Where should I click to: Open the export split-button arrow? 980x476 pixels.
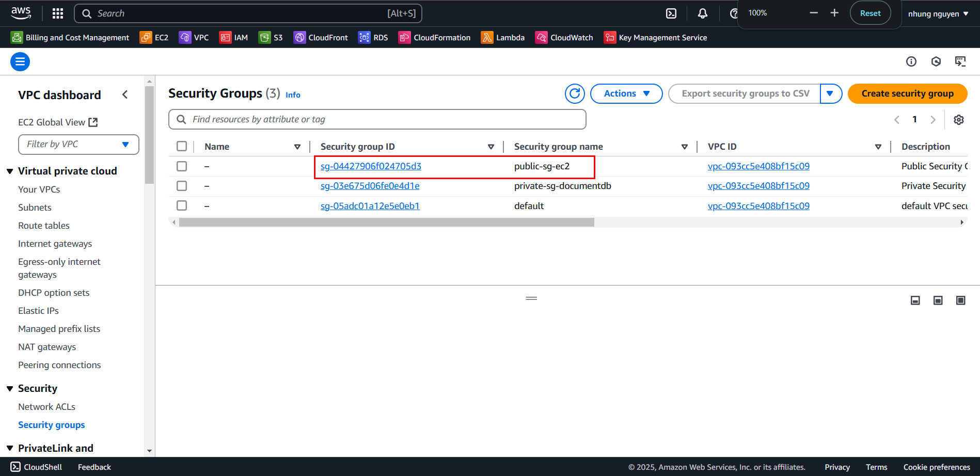(x=830, y=93)
